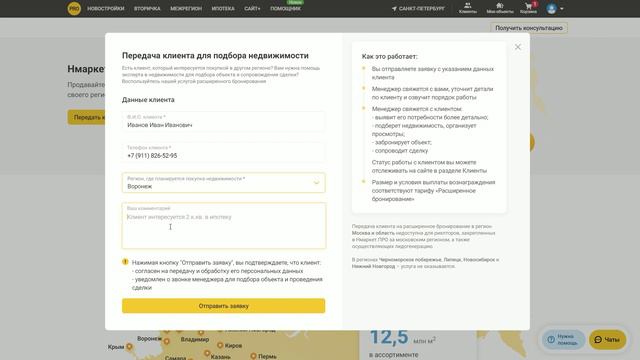Open the Помощник menu item

point(285,9)
